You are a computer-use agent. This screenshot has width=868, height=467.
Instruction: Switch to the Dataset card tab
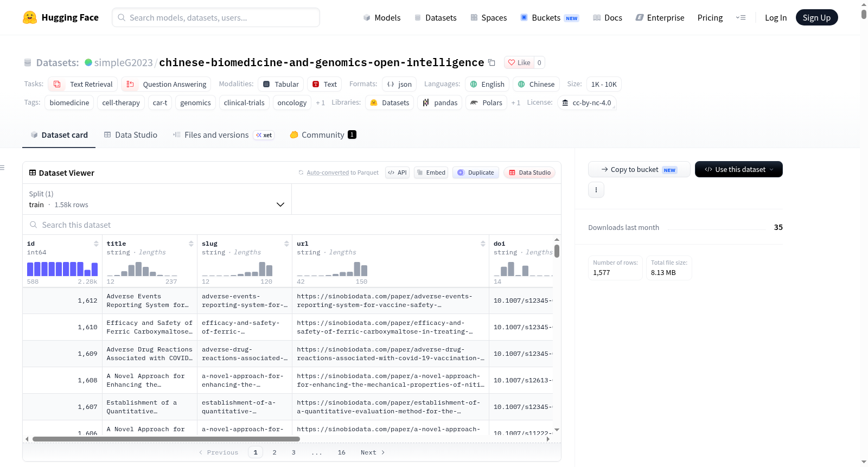pos(59,135)
